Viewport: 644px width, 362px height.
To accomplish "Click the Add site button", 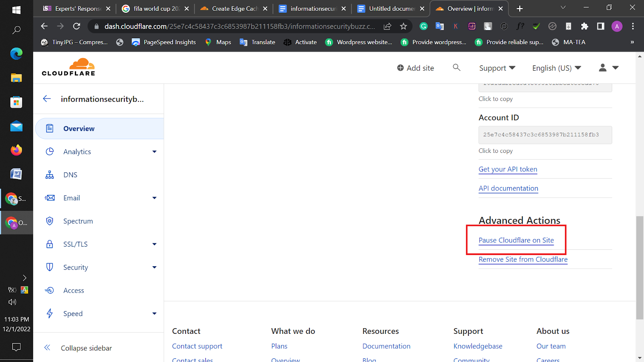I will tap(415, 68).
